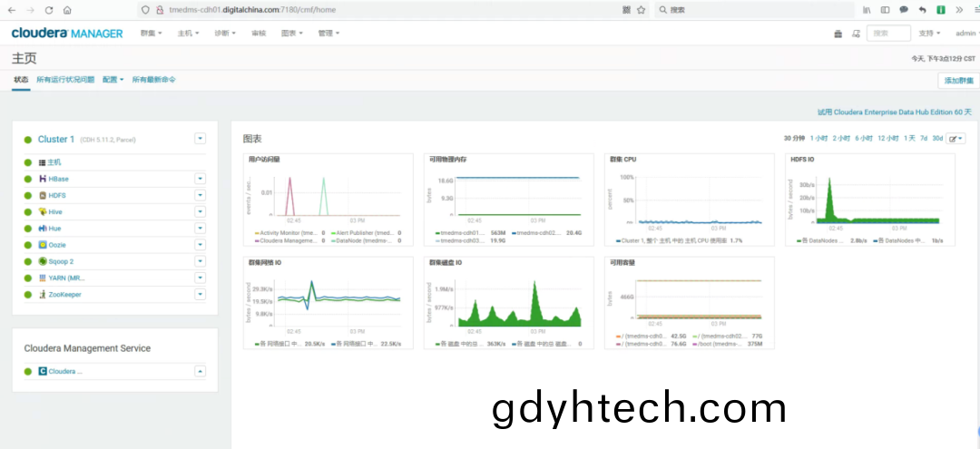Click the 添加群集 button
The image size is (980, 449).
[959, 81]
